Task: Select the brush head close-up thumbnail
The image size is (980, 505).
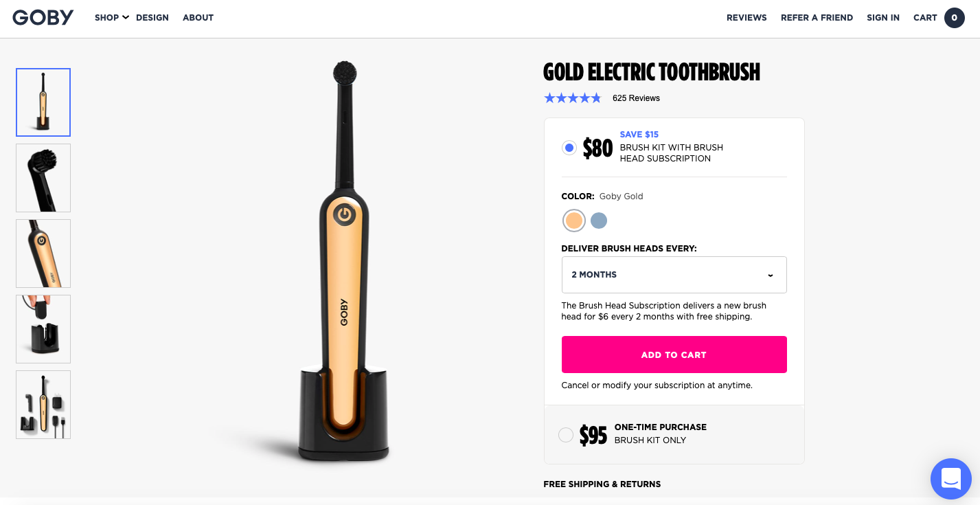Action: click(x=43, y=178)
